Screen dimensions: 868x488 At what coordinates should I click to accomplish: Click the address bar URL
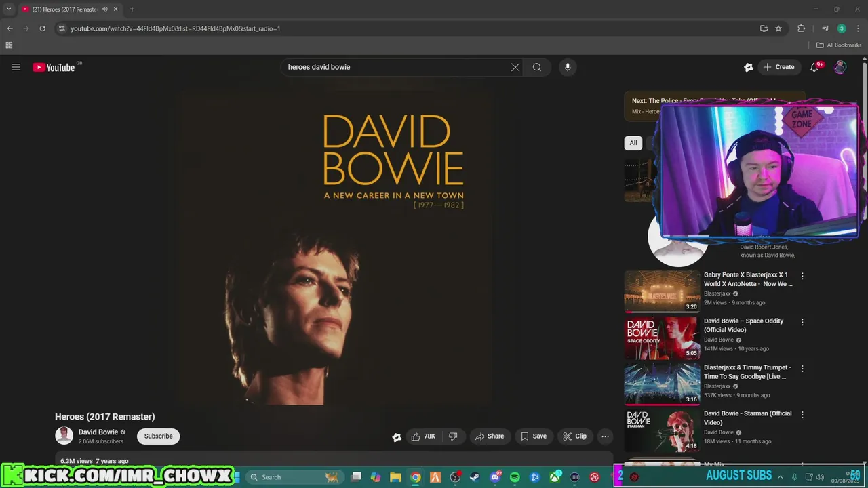tap(176, 28)
